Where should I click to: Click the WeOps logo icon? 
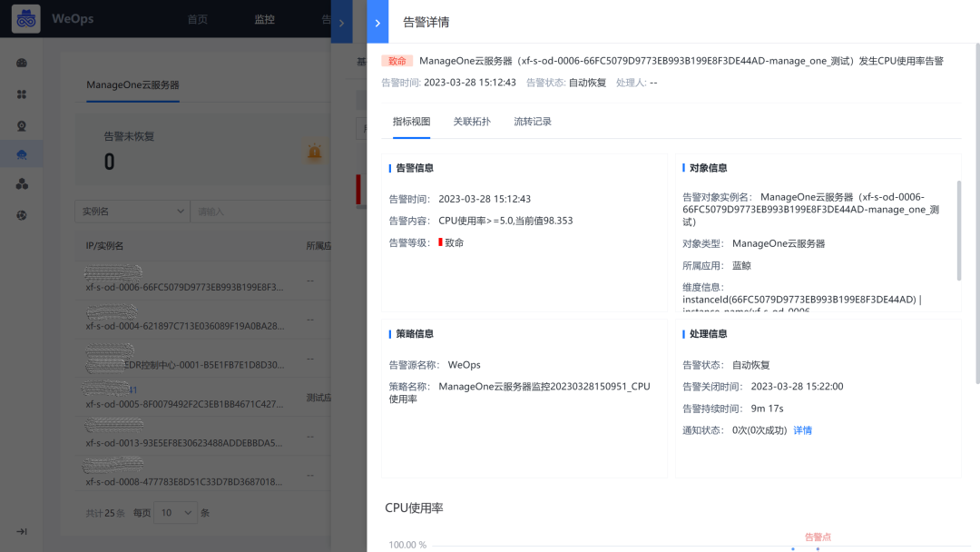pos(25,19)
